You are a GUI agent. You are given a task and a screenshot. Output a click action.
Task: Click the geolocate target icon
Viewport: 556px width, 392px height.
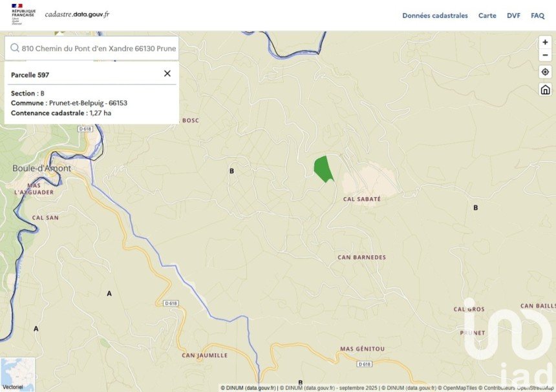pos(545,72)
